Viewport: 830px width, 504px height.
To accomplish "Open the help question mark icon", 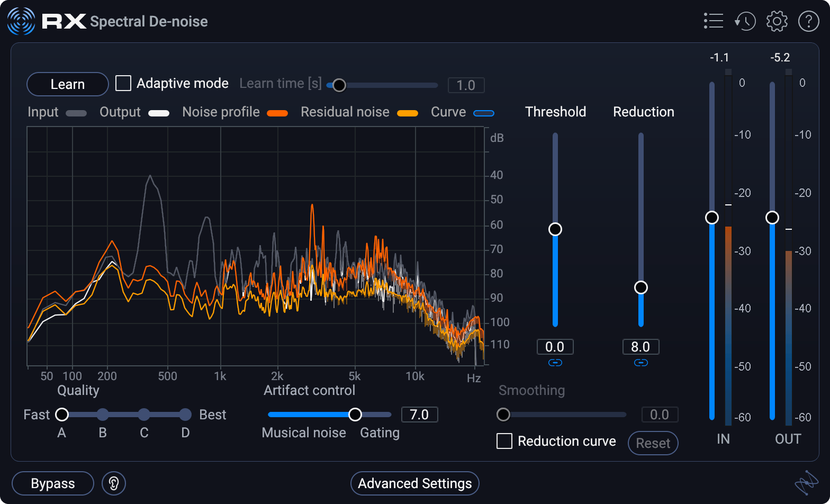I will point(809,21).
